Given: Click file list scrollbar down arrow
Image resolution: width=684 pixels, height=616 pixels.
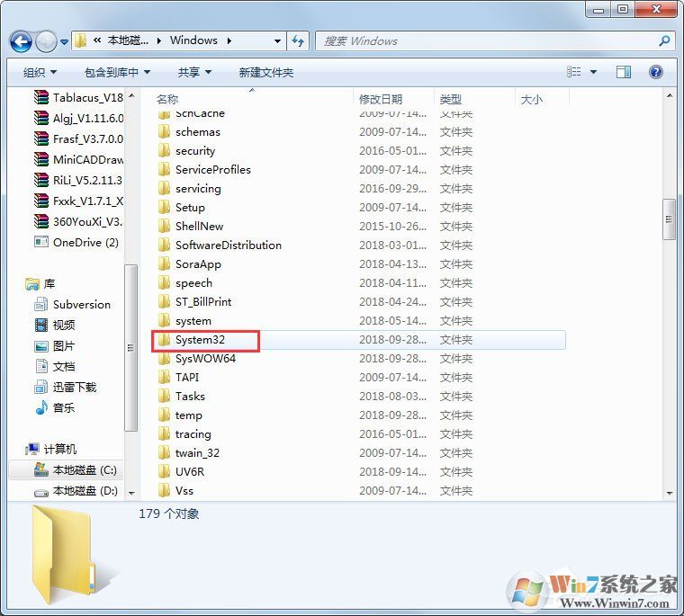Looking at the screenshot, I should coord(670,493).
